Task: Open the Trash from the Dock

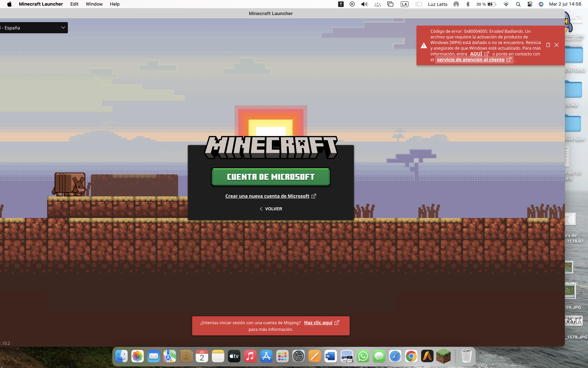Action: pos(466,356)
